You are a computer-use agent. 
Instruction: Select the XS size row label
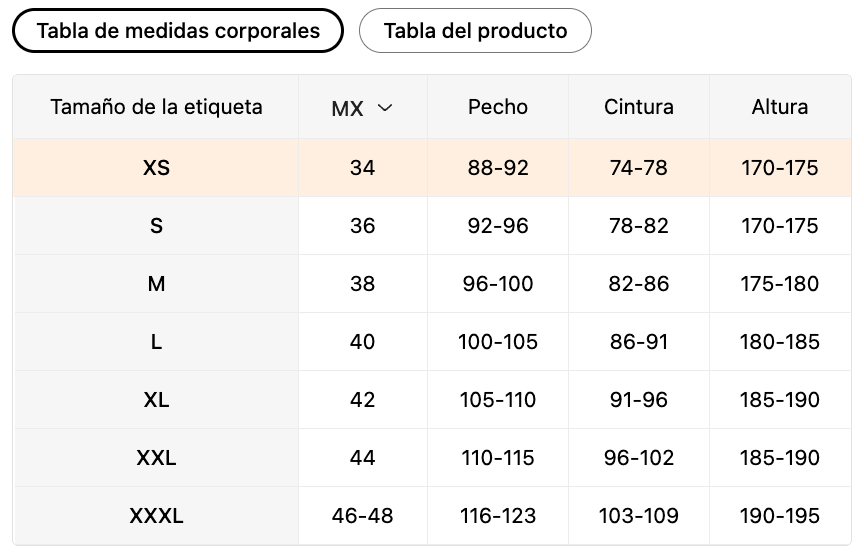pyautogui.click(x=156, y=168)
